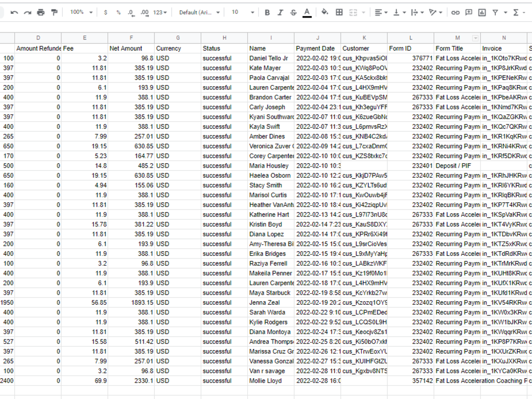532x399 pixels.
Task: Select the Brandon Carter name cell
Action: pos(271,97)
